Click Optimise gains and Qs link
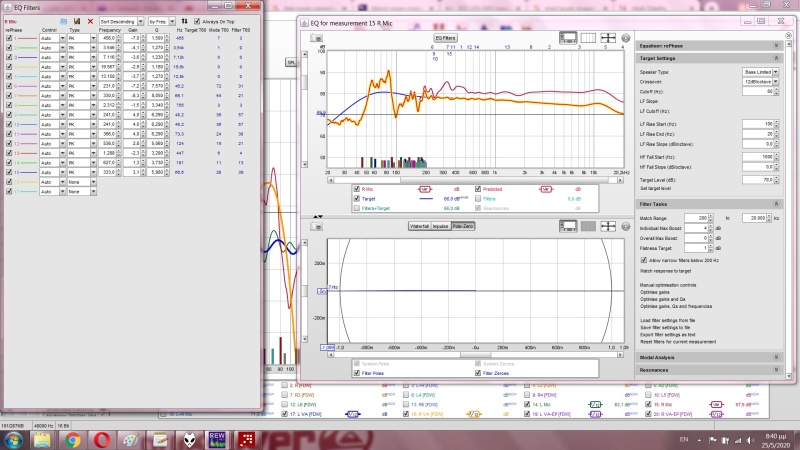Viewport: 800px width, 450px height. pyautogui.click(x=669, y=298)
